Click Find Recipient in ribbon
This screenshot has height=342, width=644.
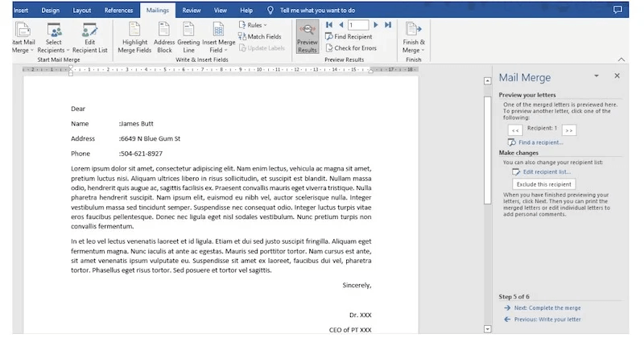coord(349,36)
